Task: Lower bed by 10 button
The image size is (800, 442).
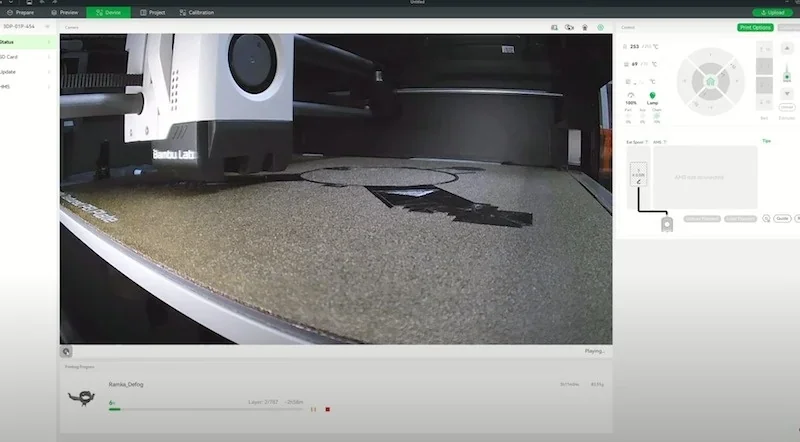Action: coord(764,102)
